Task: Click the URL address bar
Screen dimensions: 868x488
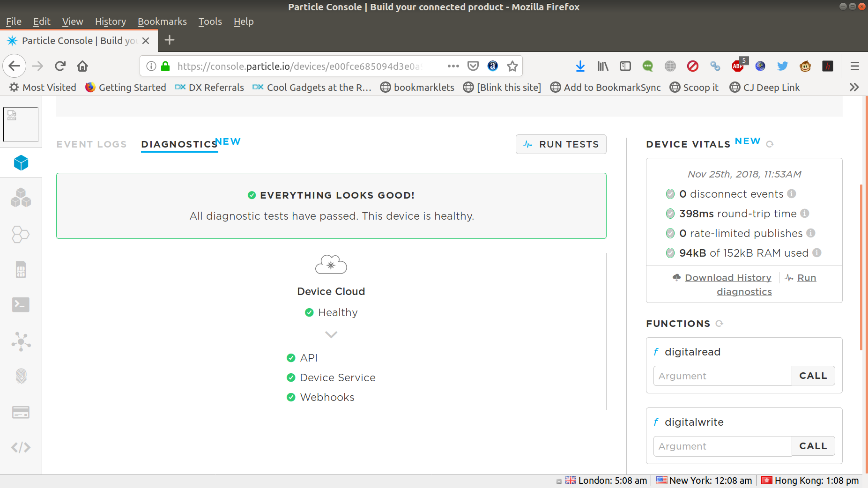Action: tap(300, 66)
